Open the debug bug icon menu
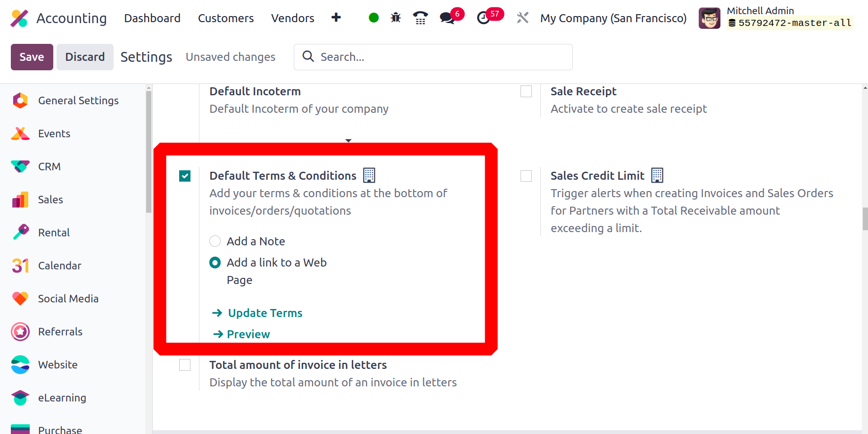The height and width of the screenshot is (434, 868). 396,18
